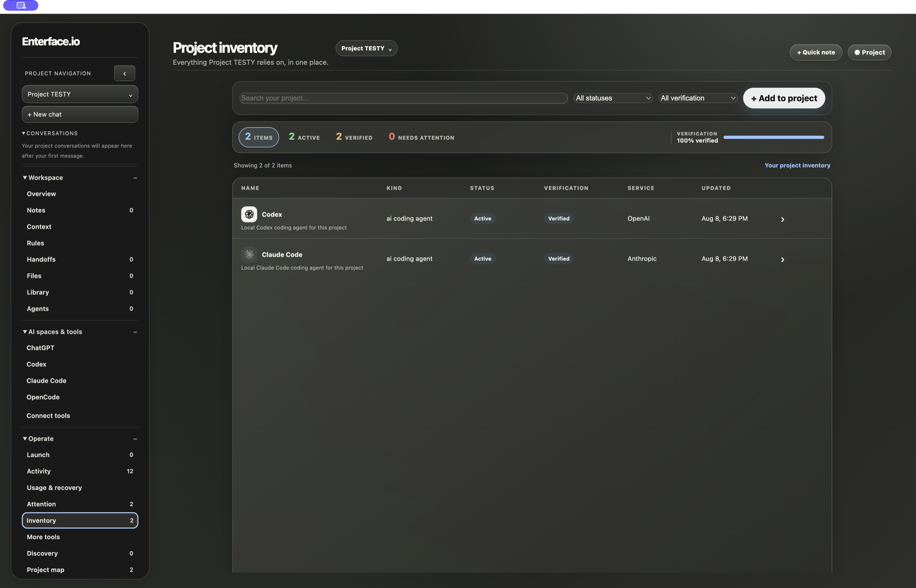Image resolution: width=916 pixels, height=588 pixels.
Task: Follow Your project inventory link
Action: click(797, 165)
